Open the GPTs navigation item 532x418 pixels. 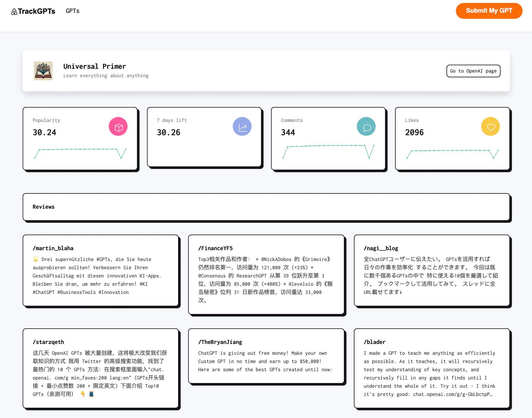pos(73,11)
